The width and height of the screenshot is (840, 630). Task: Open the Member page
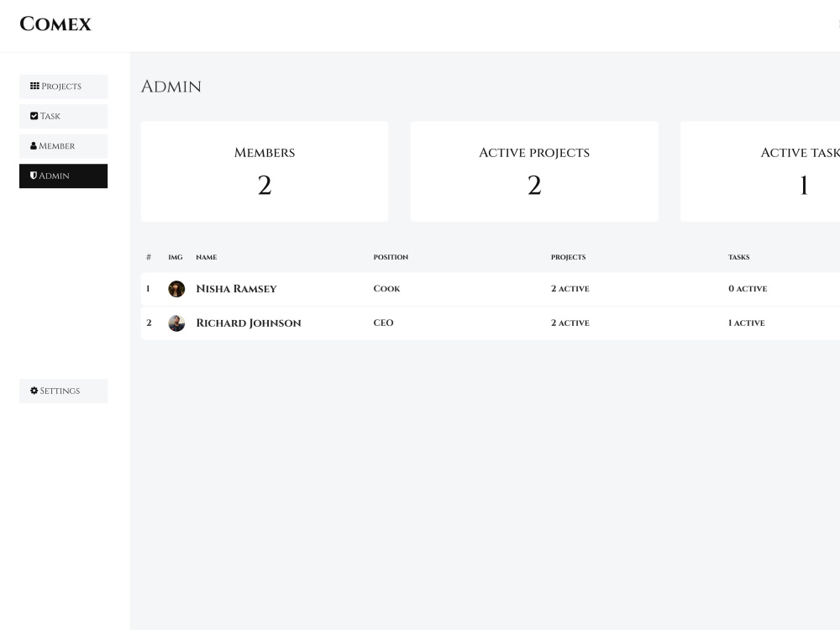63,146
